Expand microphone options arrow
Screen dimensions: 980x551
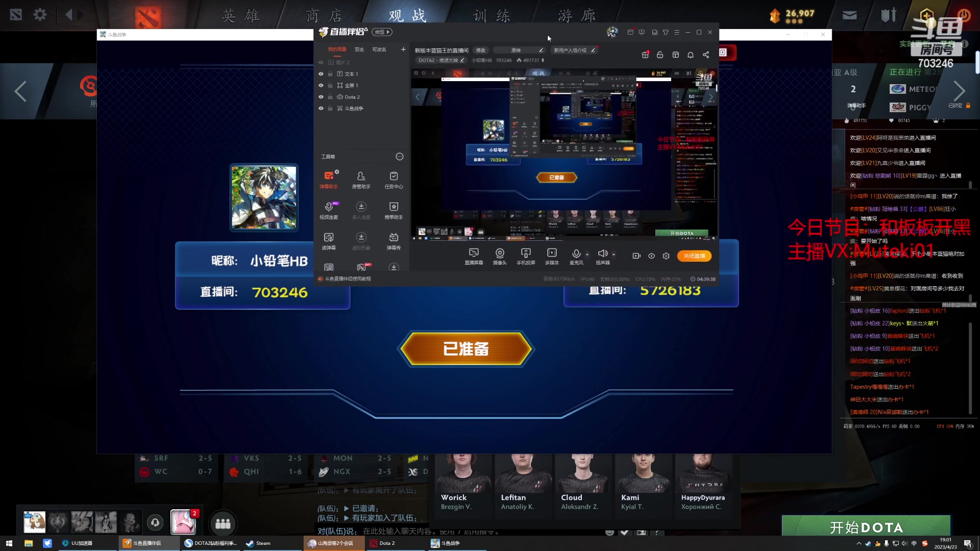coord(587,254)
